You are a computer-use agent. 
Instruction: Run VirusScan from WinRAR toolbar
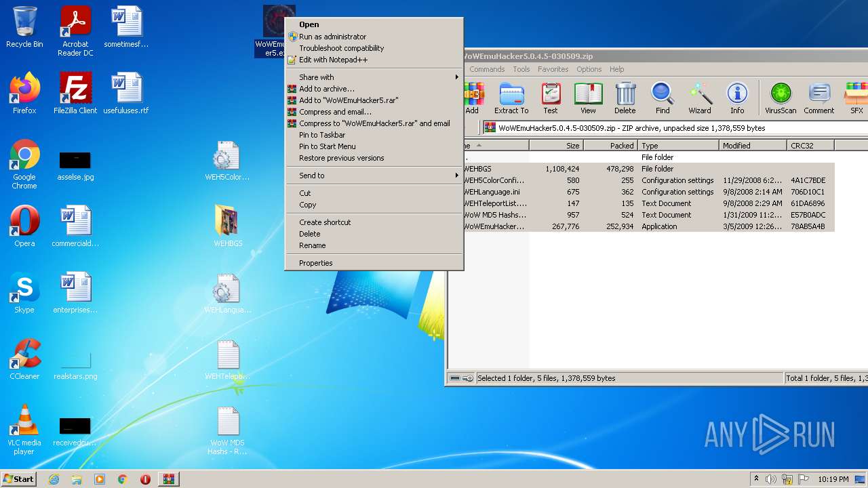tap(781, 98)
